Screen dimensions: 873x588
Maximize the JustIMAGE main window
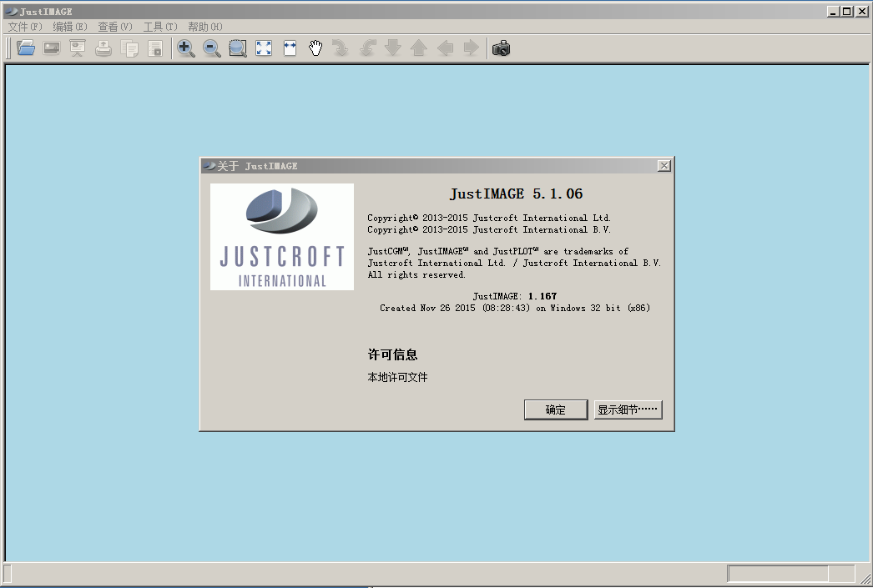tap(847, 11)
